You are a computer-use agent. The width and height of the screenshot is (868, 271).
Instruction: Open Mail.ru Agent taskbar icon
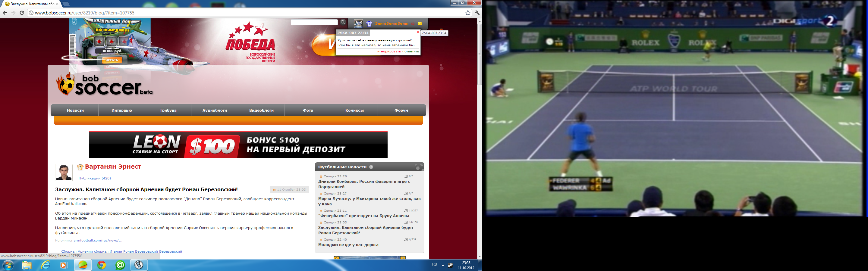[120, 265]
